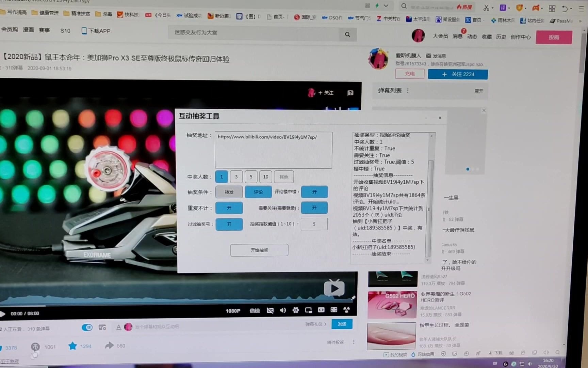The height and width of the screenshot is (368, 588).
Task: Click the magnifier in Bilibili search box
Action: click(x=347, y=34)
